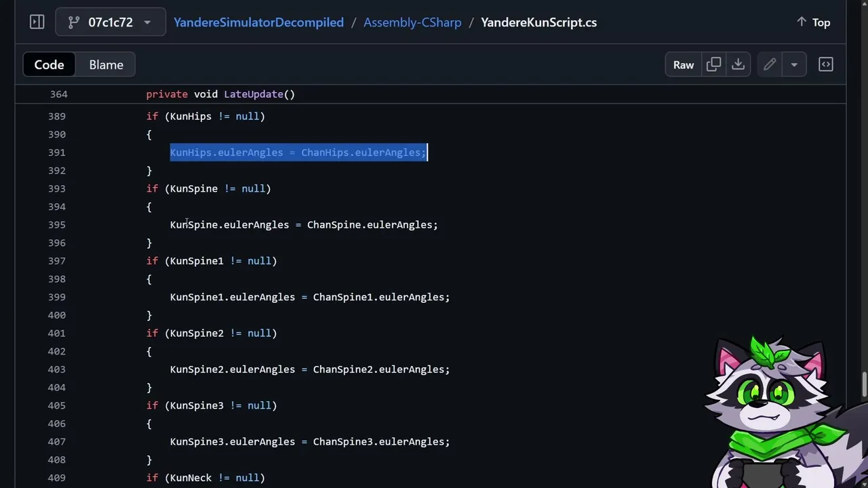Copy raw file contents icon
Screen dimensions: 868x488
(x=713, y=65)
